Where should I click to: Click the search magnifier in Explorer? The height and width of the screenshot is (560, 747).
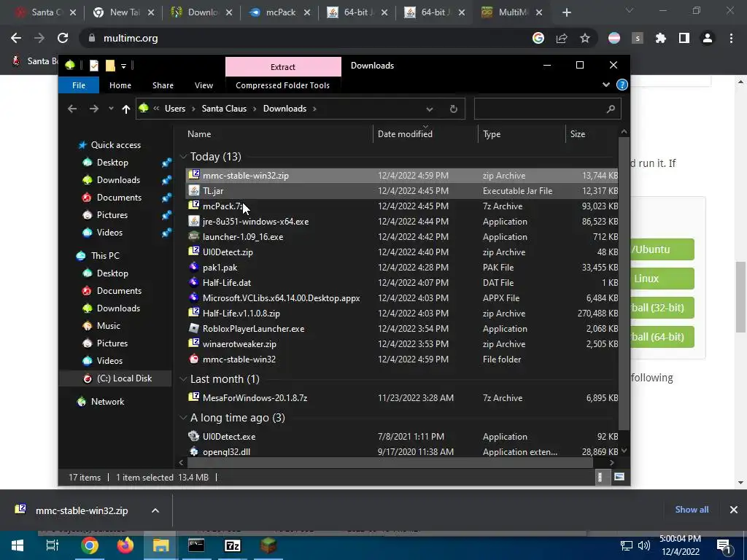pos(611,109)
